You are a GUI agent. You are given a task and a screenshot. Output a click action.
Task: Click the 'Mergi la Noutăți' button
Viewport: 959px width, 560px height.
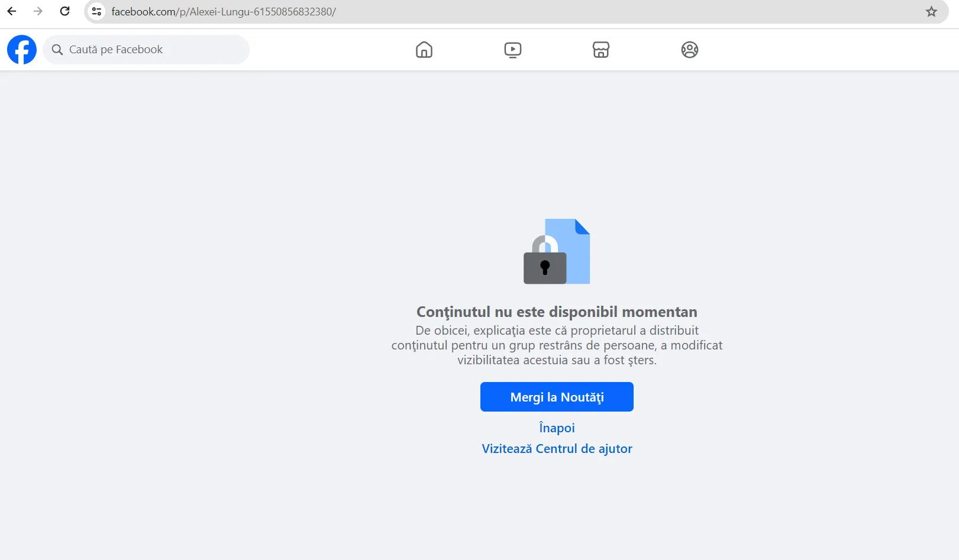click(x=557, y=397)
